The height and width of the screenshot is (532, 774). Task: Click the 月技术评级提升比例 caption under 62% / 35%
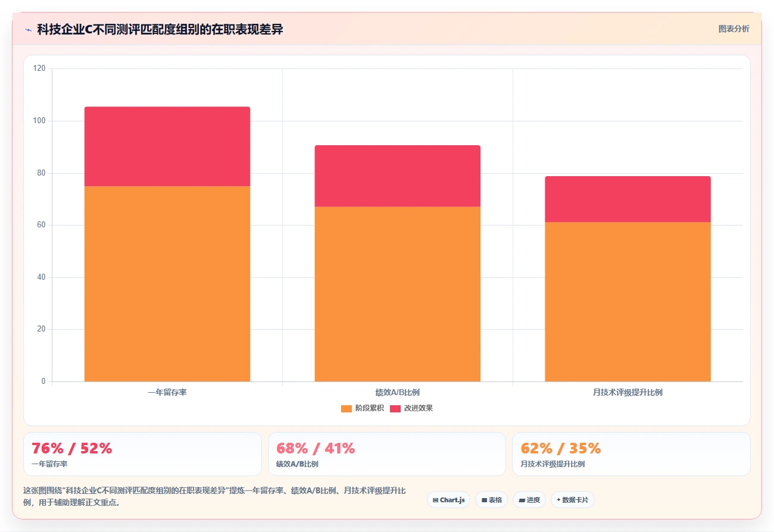point(553,464)
